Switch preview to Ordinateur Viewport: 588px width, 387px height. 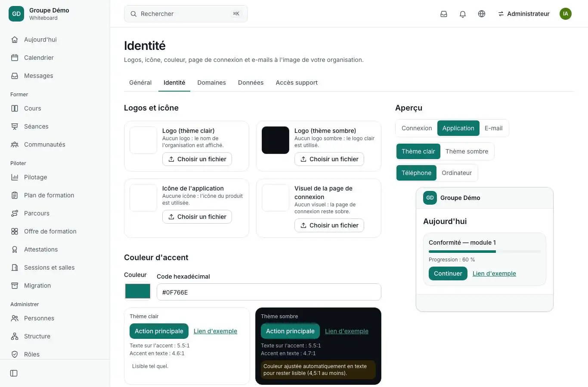[457, 173]
